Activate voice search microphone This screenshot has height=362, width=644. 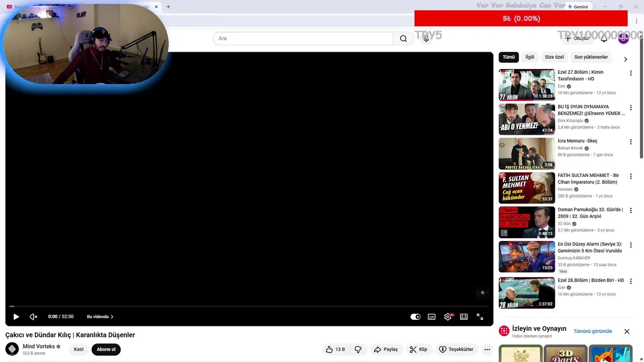coord(426,39)
